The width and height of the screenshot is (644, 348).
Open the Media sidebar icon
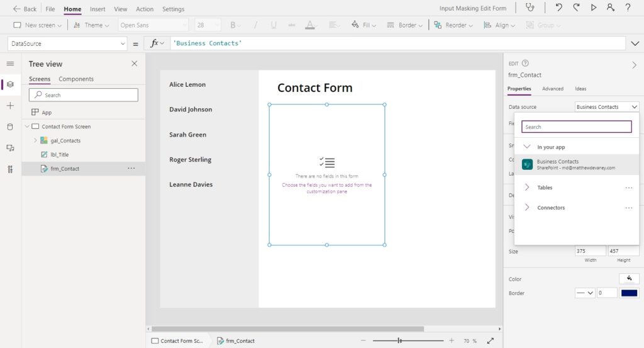pos(10,148)
